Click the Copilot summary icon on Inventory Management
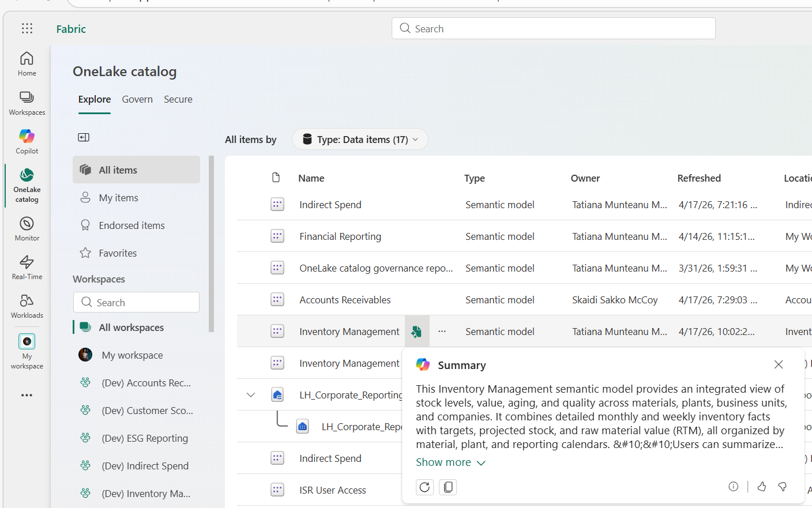 [417, 332]
